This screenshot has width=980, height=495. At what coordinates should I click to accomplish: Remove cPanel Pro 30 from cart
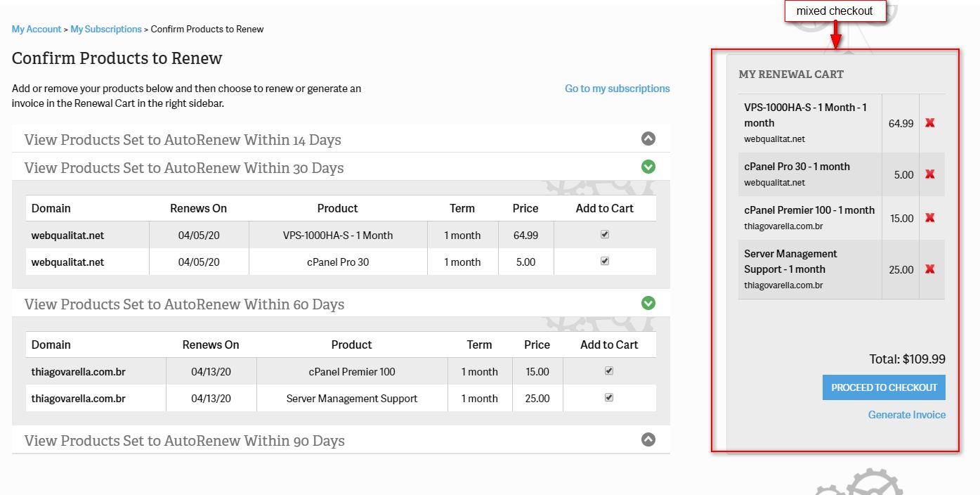pyautogui.click(x=930, y=174)
